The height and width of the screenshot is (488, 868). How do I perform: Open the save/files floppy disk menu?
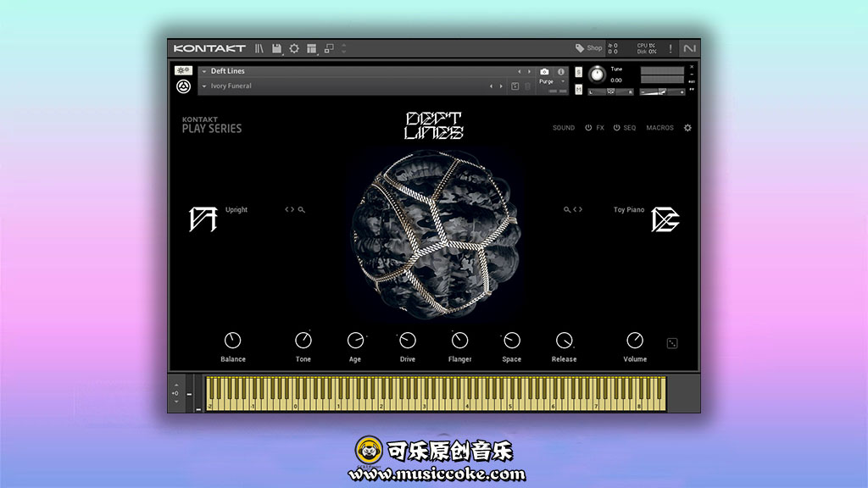tap(277, 48)
